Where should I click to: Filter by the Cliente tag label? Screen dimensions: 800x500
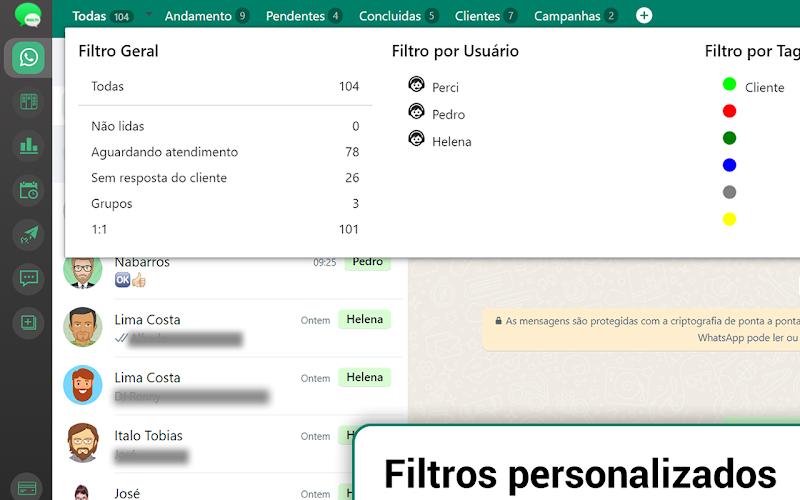click(x=764, y=88)
